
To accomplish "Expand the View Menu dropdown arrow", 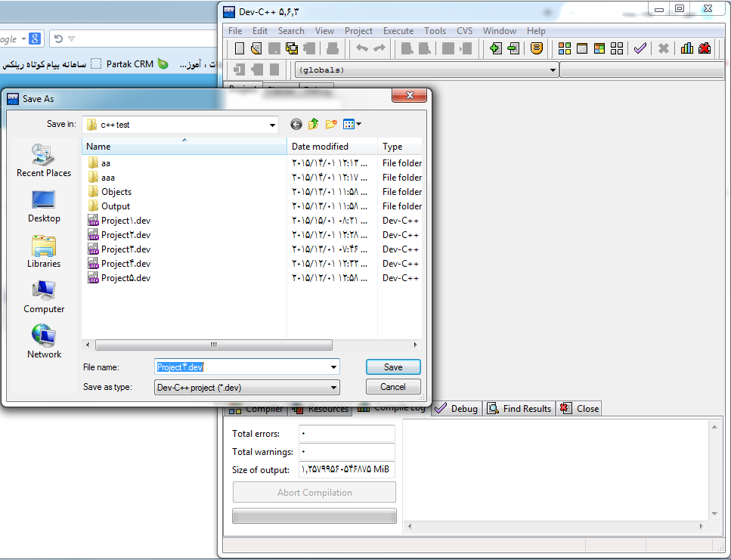I will (358, 124).
